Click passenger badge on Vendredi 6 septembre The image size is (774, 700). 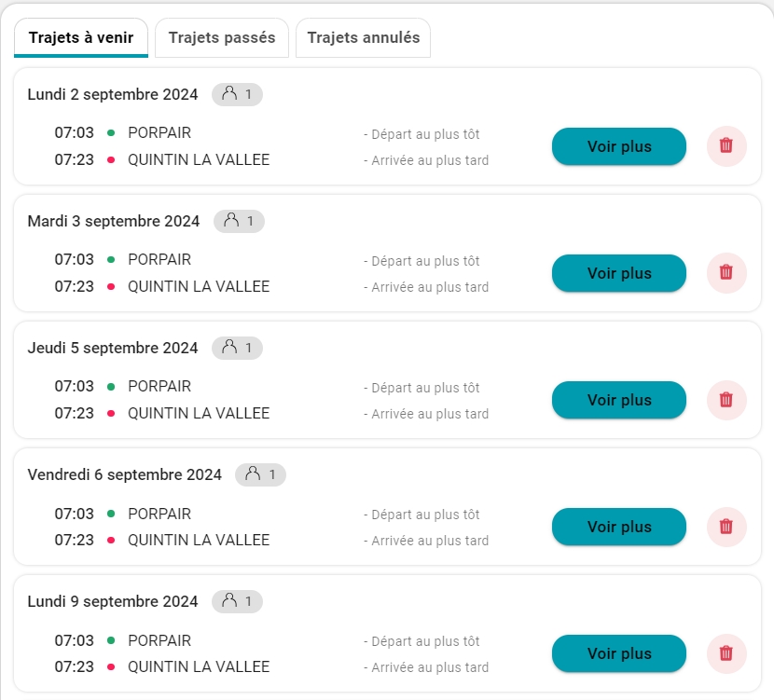point(260,474)
